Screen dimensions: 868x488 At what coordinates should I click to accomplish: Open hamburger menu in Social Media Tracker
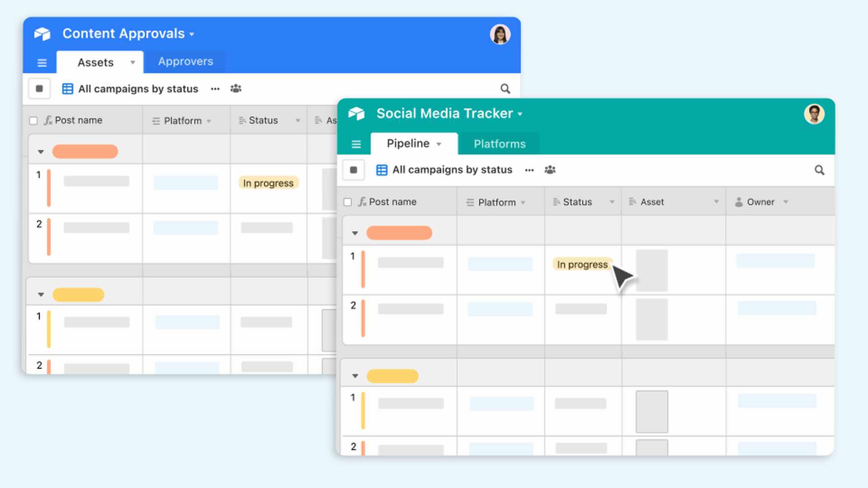click(x=356, y=144)
